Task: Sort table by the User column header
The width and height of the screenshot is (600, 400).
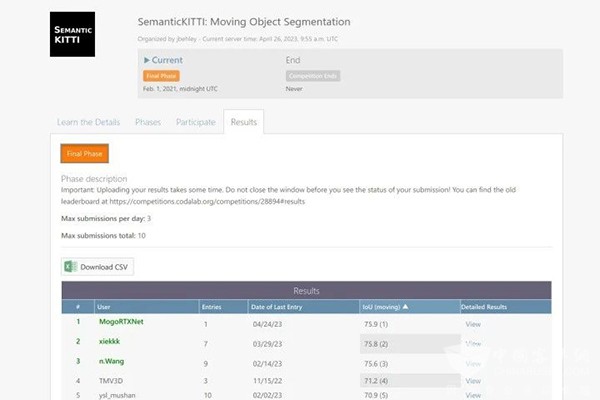Action: [104, 306]
